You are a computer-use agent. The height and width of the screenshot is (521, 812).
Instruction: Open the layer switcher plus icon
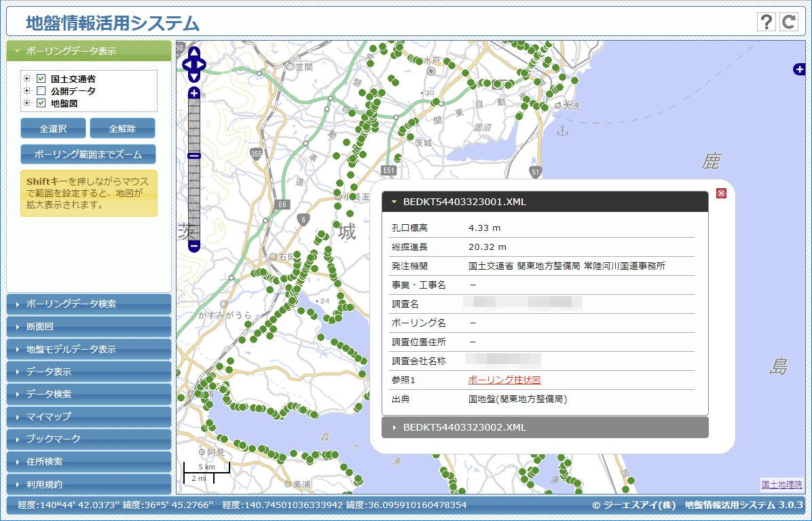[799, 69]
